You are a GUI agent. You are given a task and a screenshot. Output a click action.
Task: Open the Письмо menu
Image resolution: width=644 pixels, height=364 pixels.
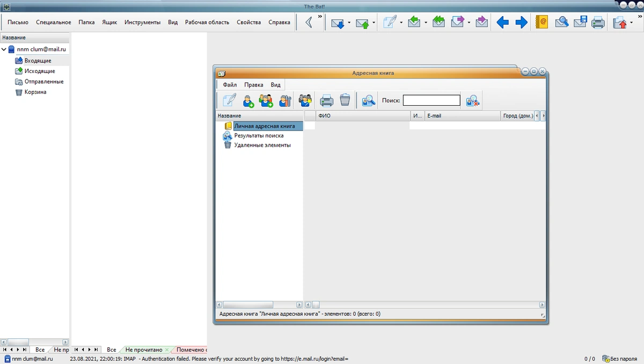point(18,22)
